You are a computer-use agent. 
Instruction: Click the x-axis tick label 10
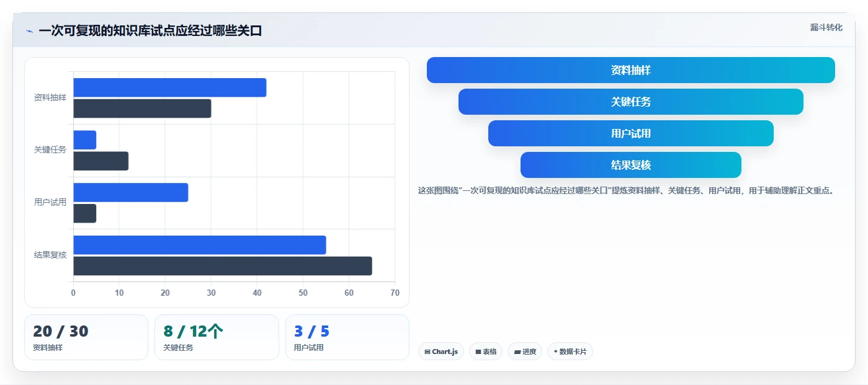coord(119,293)
